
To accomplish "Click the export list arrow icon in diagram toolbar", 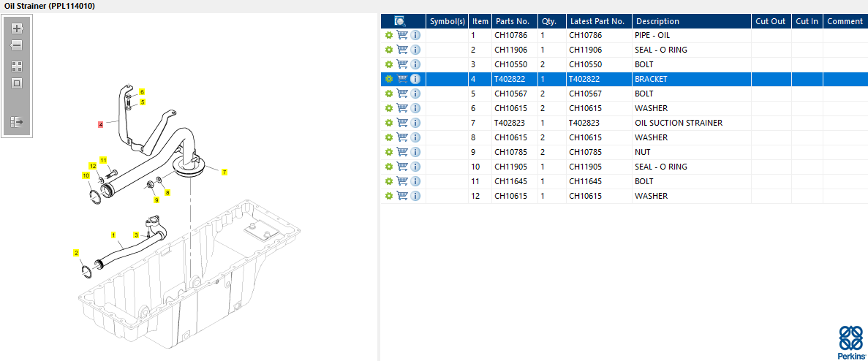I will pos(17,121).
